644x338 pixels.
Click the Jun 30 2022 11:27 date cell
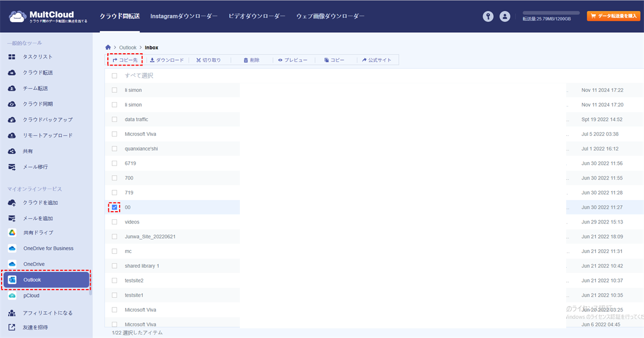pyautogui.click(x=602, y=207)
